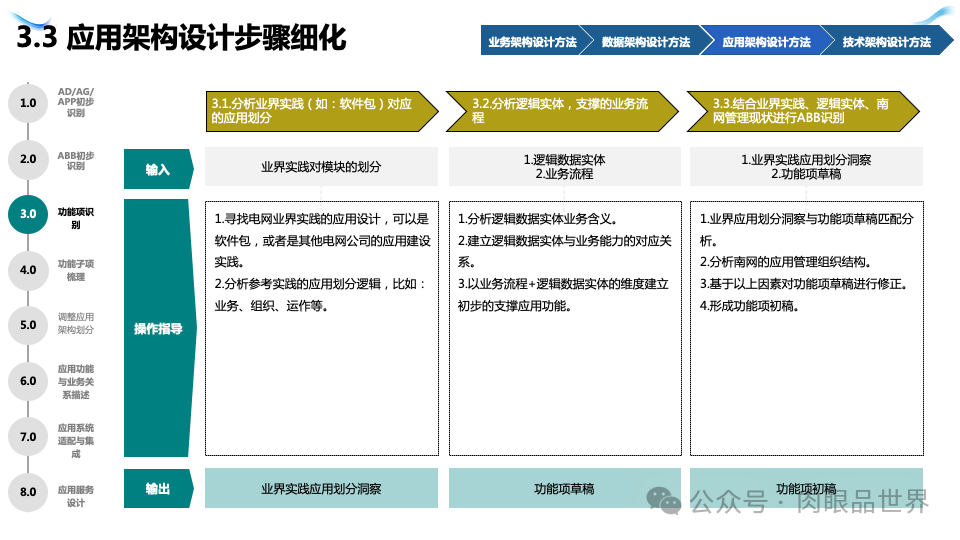Image resolution: width=960 pixels, height=540 pixels.
Task: Select step circle 1.0
Action: pos(28,103)
